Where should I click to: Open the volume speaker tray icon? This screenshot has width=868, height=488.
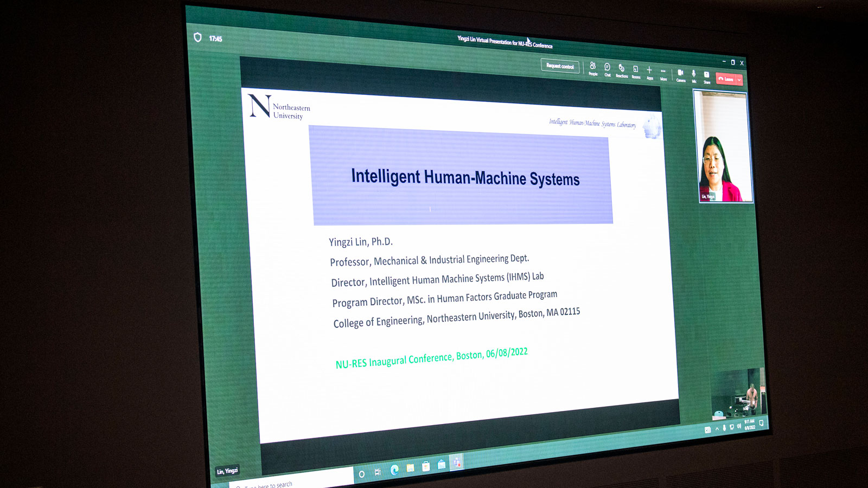[x=738, y=426]
